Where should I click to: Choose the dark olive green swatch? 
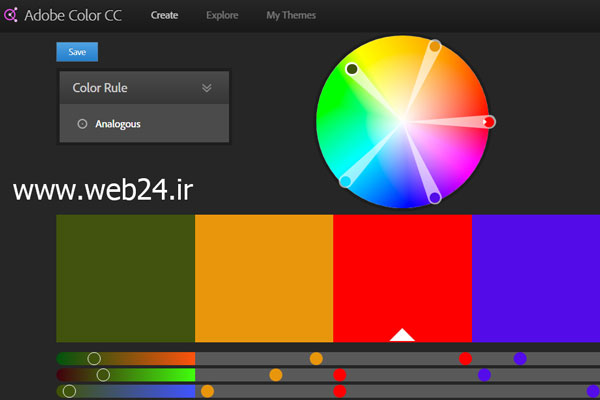click(126, 278)
